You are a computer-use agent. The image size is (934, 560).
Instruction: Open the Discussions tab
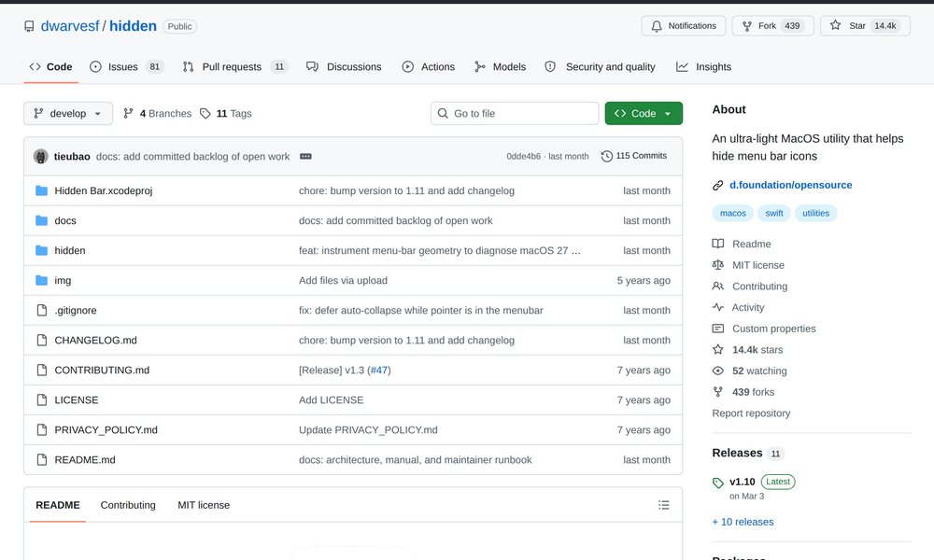345,66
